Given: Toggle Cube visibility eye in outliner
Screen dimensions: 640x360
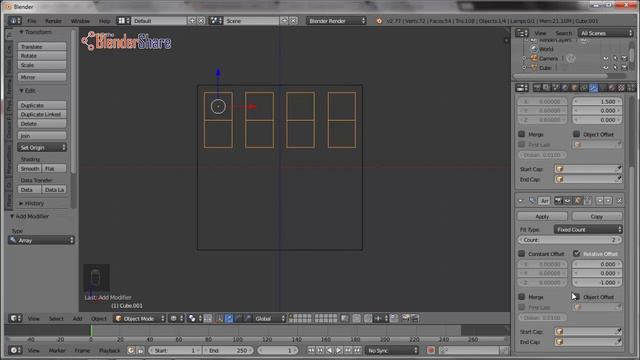Looking at the screenshot, I should tap(606, 68).
